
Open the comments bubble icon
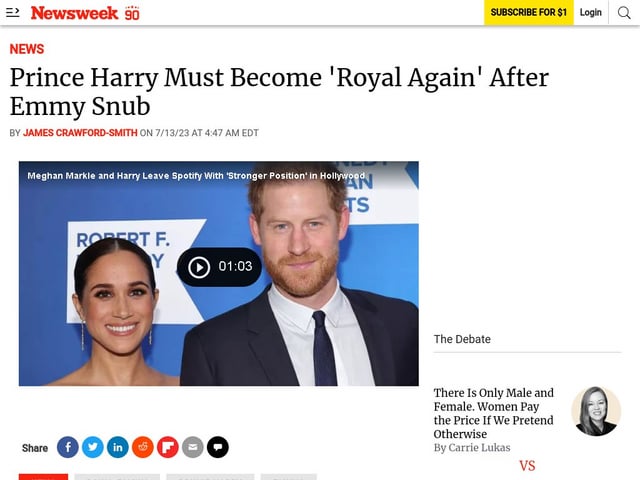(218, 447)
